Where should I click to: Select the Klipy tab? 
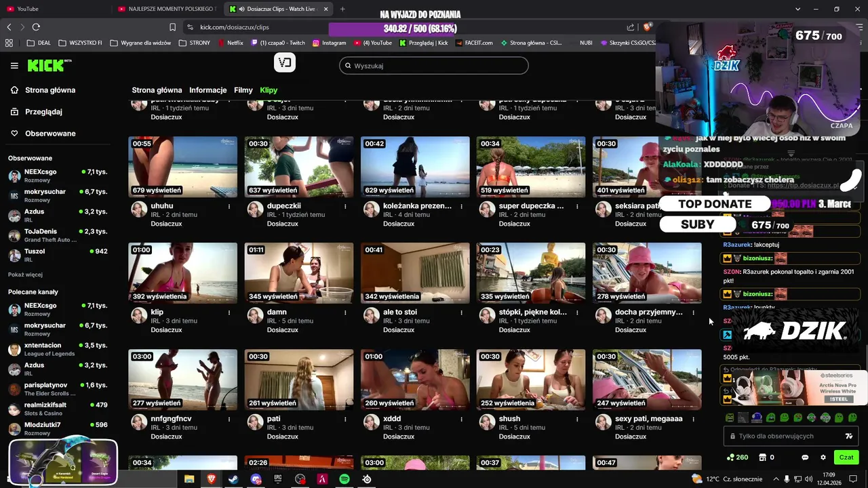(x=269, y=90)
